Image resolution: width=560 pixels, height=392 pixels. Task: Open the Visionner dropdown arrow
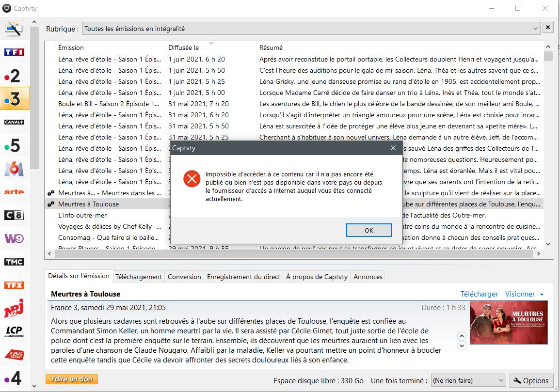click(542, 294)
